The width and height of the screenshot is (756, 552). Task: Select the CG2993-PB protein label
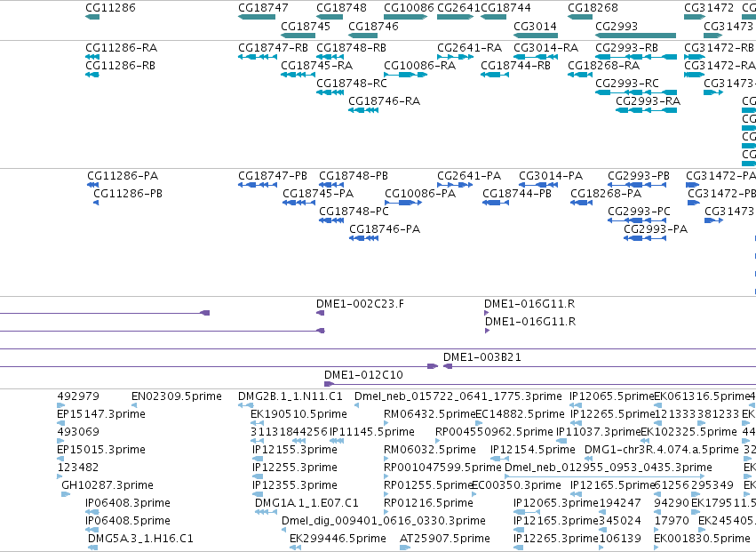coord(639,176)
